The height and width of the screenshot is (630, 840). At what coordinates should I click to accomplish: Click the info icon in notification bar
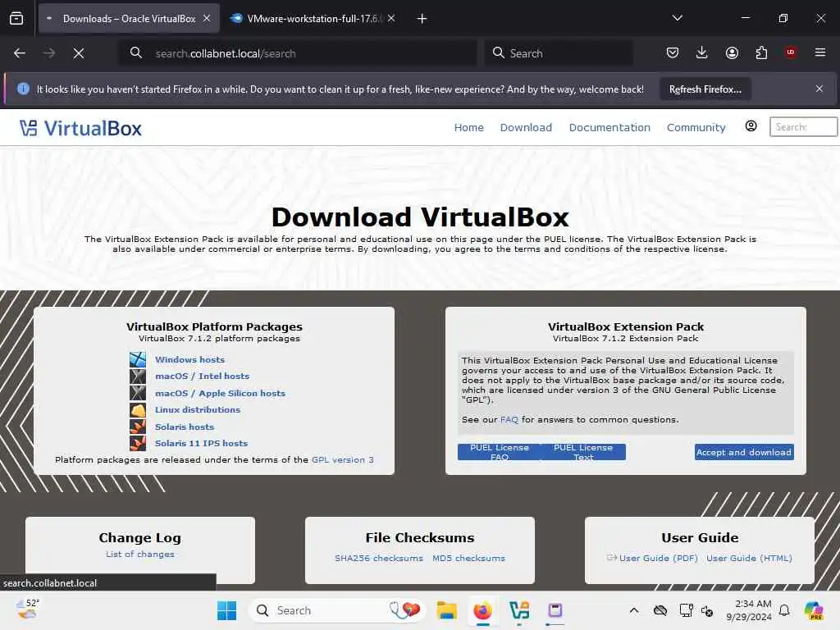click(x=23, y=89)
